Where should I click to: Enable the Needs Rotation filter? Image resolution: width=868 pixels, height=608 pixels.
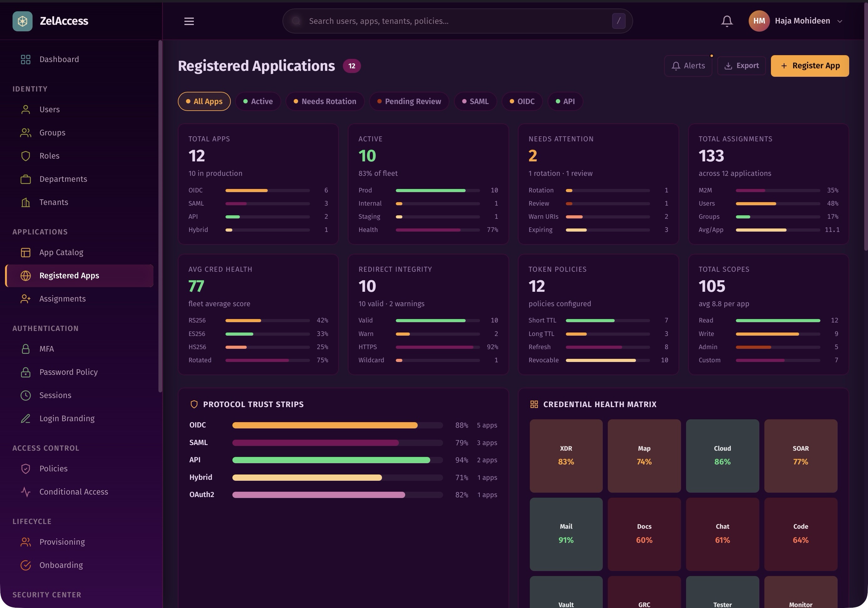click(x=325, y=102)
